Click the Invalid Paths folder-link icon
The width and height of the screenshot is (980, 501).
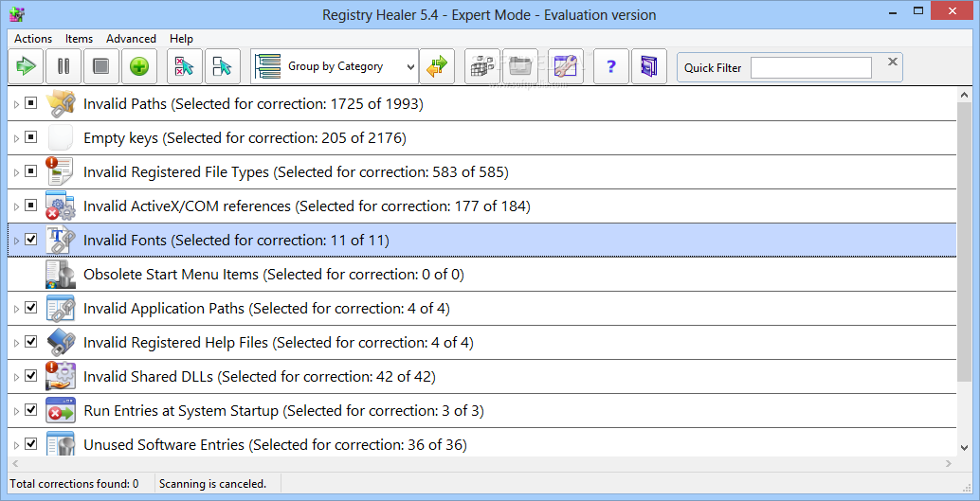click(x=61, y=103)
